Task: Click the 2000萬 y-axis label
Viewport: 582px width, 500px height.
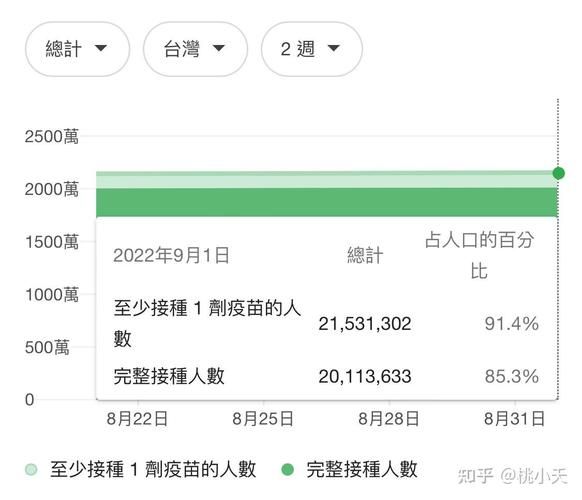Action: pos(52,189)
